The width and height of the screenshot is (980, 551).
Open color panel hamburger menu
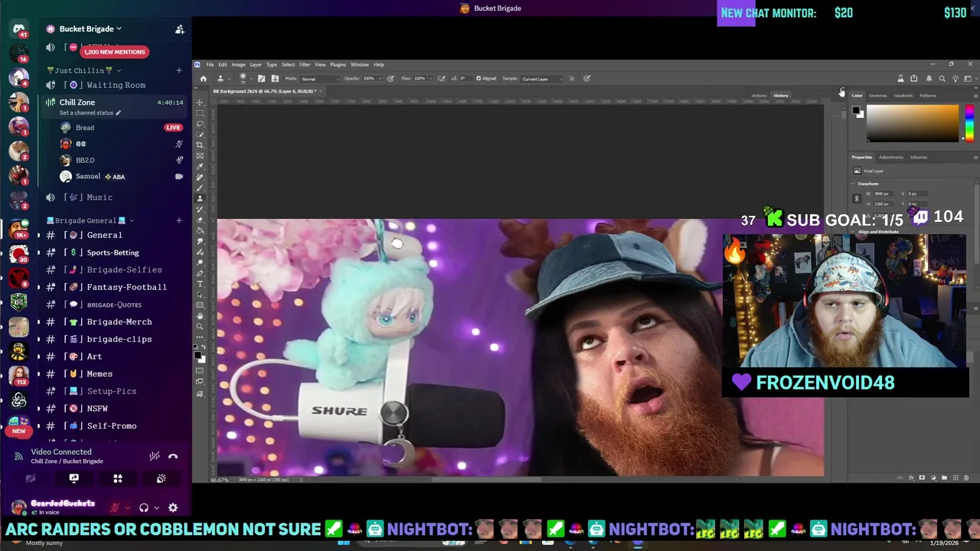[975, 96]
